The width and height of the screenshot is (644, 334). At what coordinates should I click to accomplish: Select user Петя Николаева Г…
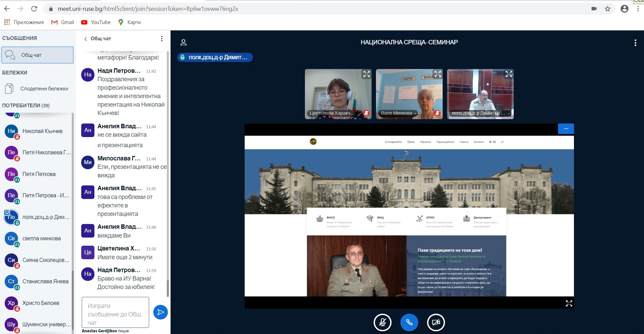point(37,153)
